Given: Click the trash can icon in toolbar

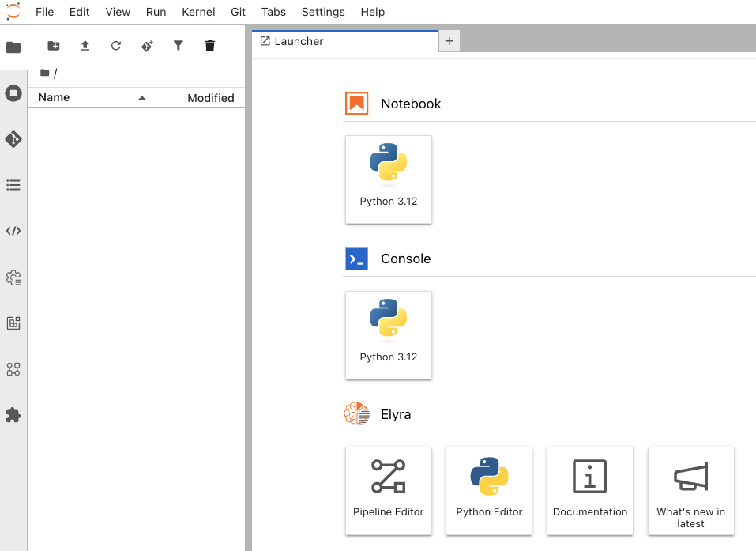Looking at the screenshot, I should 209,46.
